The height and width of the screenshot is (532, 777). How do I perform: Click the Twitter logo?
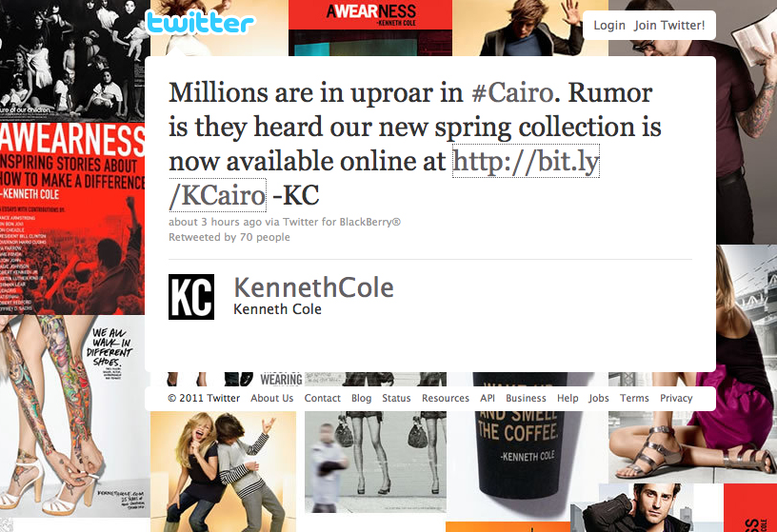coord(200,22)
